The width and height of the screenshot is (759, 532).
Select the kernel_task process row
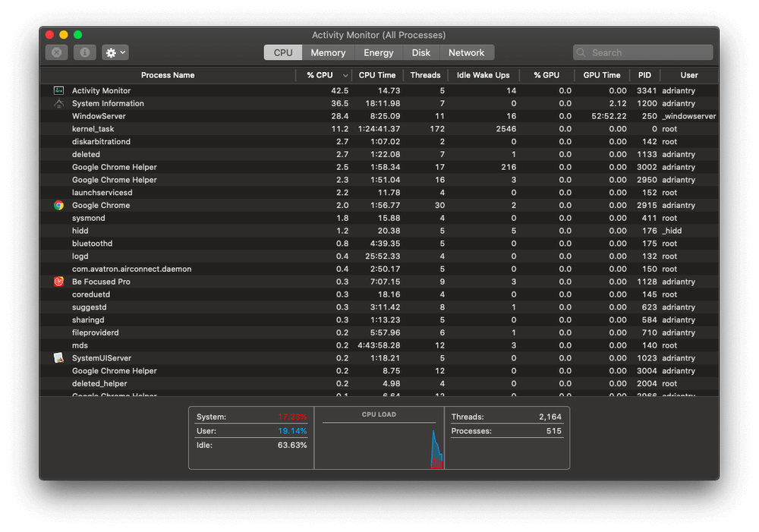pyautogui.click(x=379, y=129)
